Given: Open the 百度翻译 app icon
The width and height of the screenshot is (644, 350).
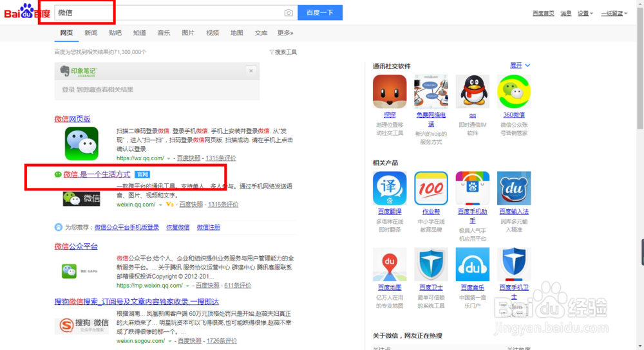Looking at the screenshot, I should tap(390, 189).
